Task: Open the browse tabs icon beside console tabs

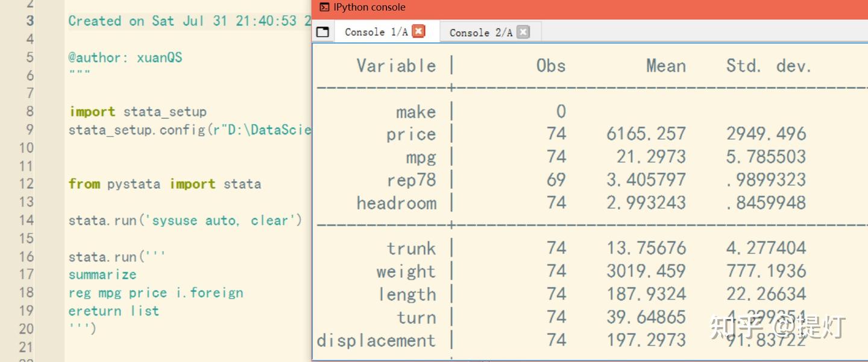Action: pyautogui.click(x=322, y=31)
